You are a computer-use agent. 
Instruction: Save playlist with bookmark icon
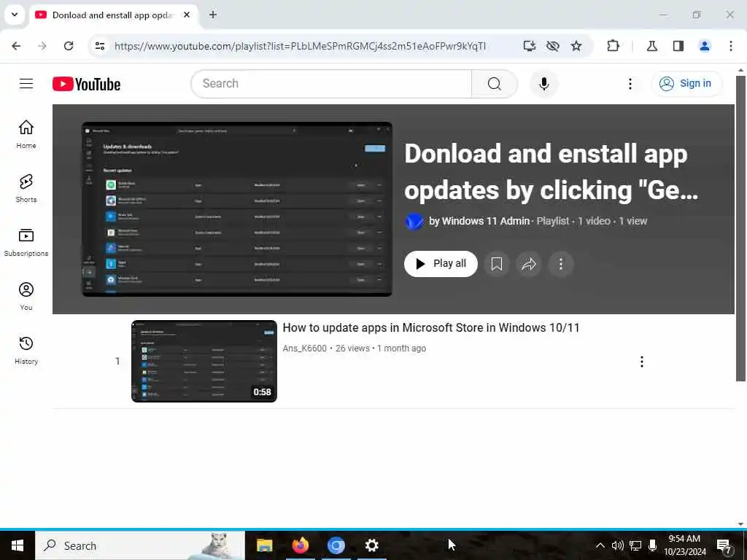[496, 264]
